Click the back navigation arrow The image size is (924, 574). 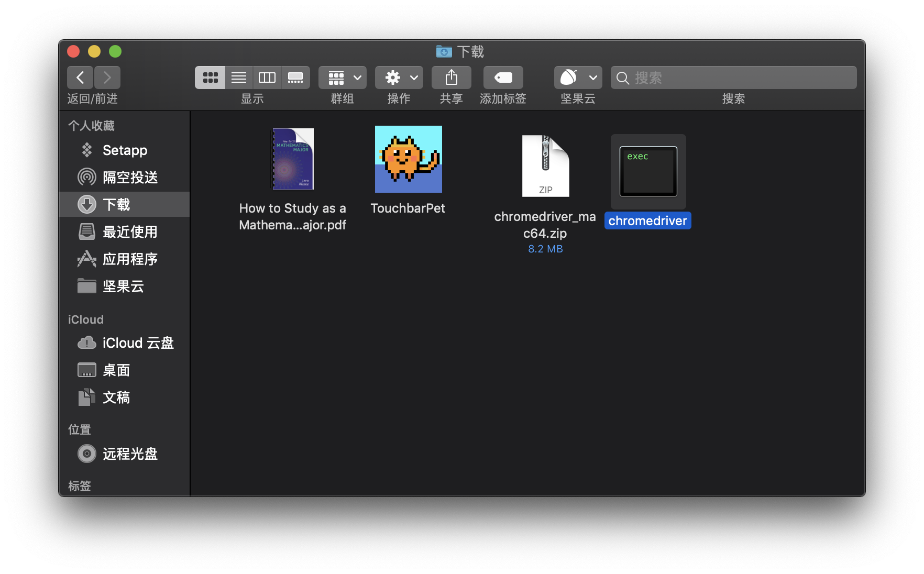click(80, 77)
